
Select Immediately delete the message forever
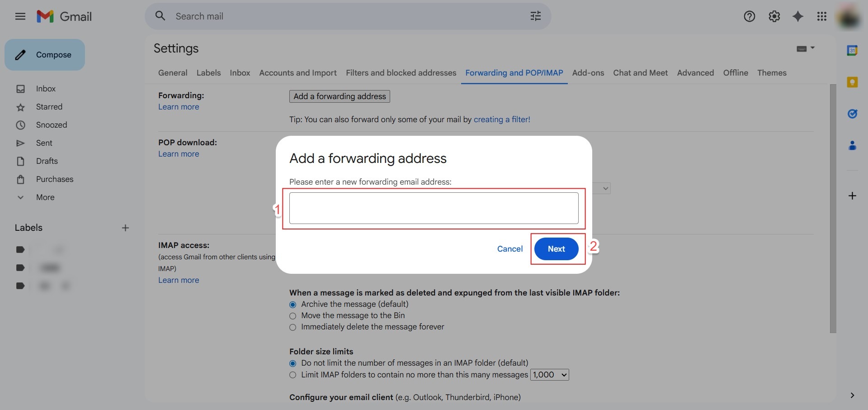pyautogui.click(x=293, y=327)
